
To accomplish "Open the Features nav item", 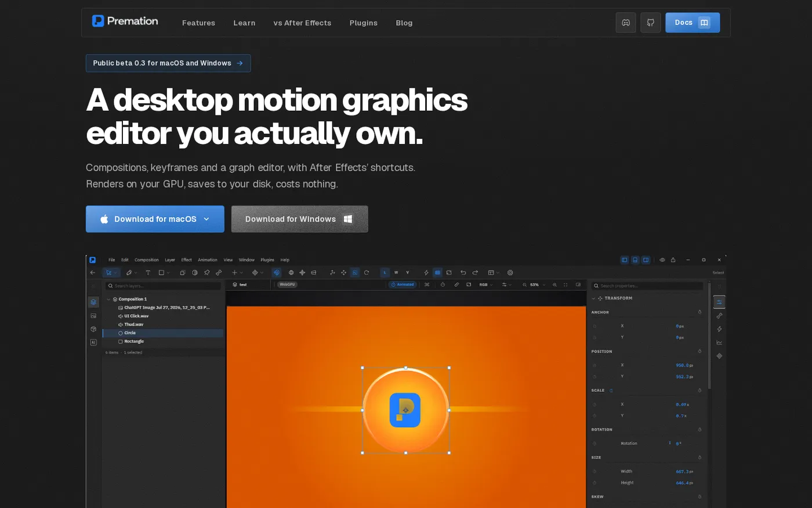I will (198, 23).
